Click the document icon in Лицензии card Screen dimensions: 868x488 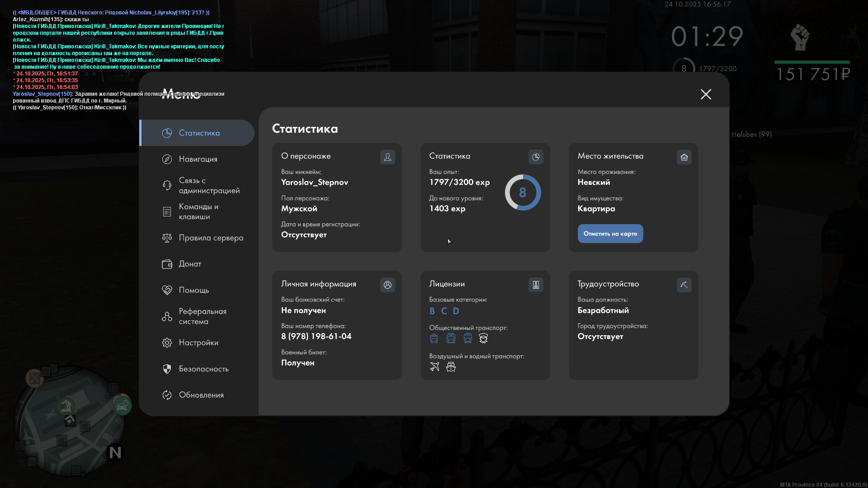tap(536, 285)
